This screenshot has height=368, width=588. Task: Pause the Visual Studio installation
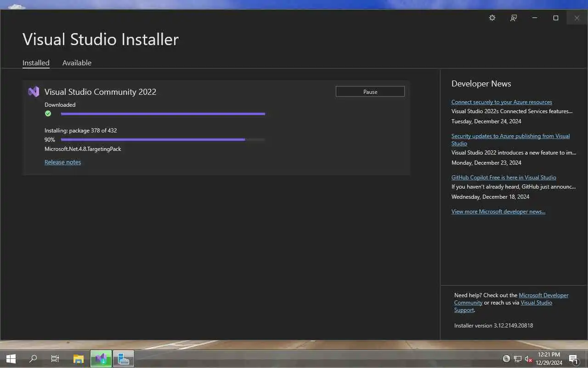[370, 92]
